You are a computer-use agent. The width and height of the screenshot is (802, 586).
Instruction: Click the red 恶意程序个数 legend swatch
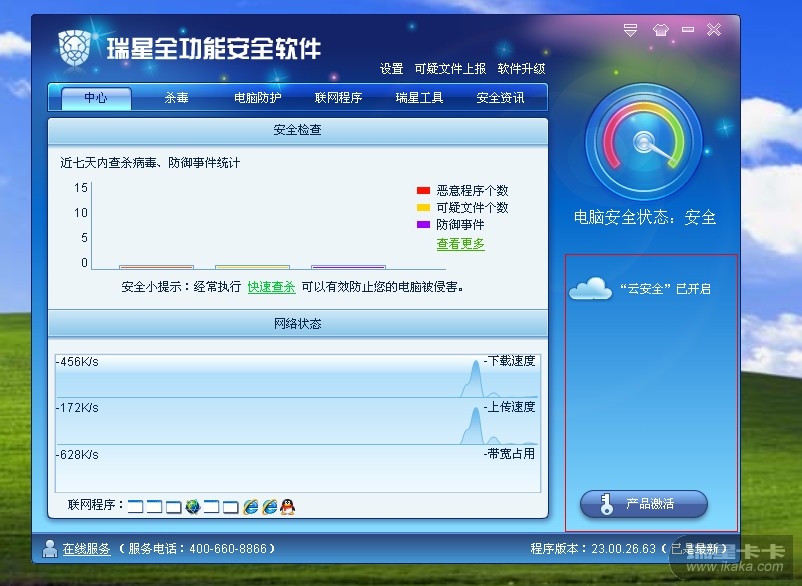[x=424, y=191]
